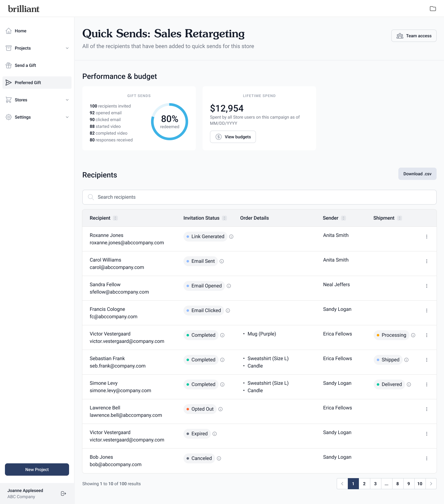The height and width of the screenshot is (504, 444).
Task: Open info icon next to Delivered shipment
Action: click(x=409, y=384)
